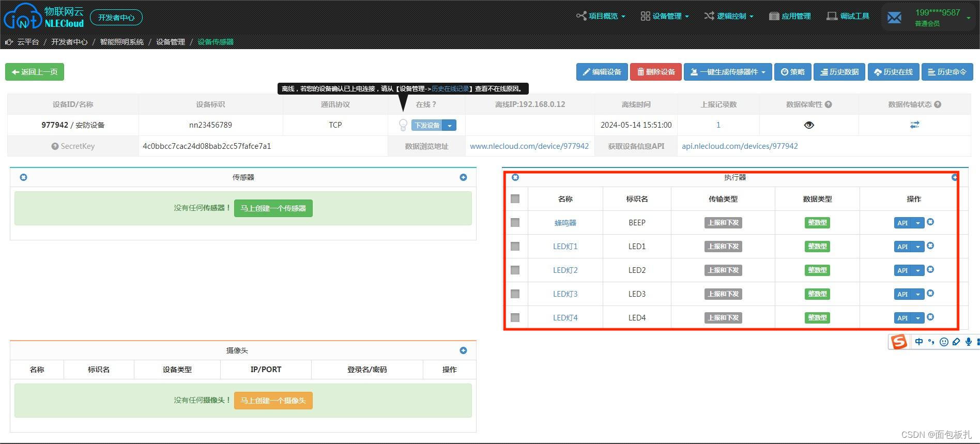Open the 设备管理 menu in the top bar
This screenshot has width=980, height=444.
(665, 16)
